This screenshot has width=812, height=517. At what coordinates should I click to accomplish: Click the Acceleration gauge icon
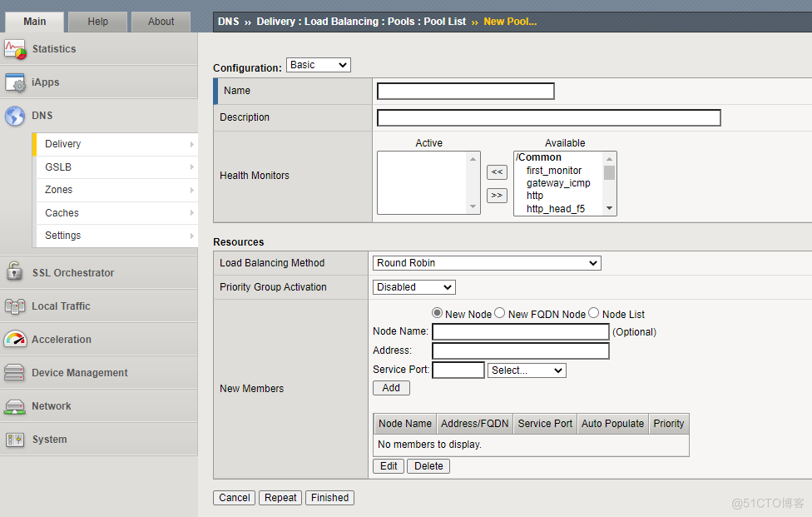[15, 340]
